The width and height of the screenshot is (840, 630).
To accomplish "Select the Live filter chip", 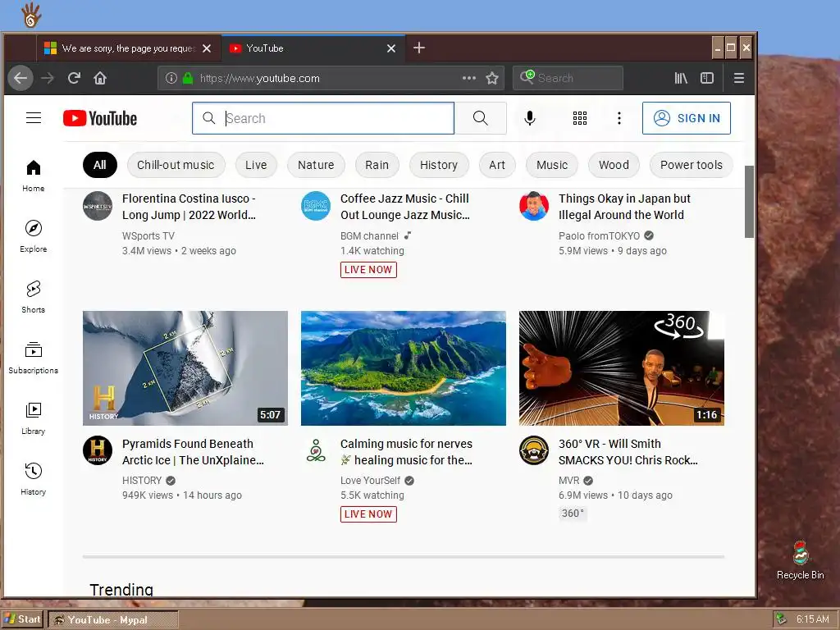I will pyautogui.click(x=256, y=165).
